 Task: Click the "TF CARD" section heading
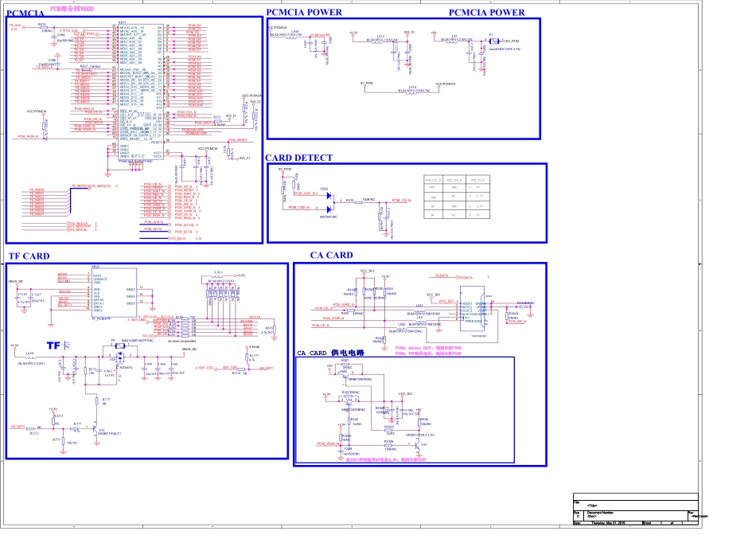tap(29, 256)
